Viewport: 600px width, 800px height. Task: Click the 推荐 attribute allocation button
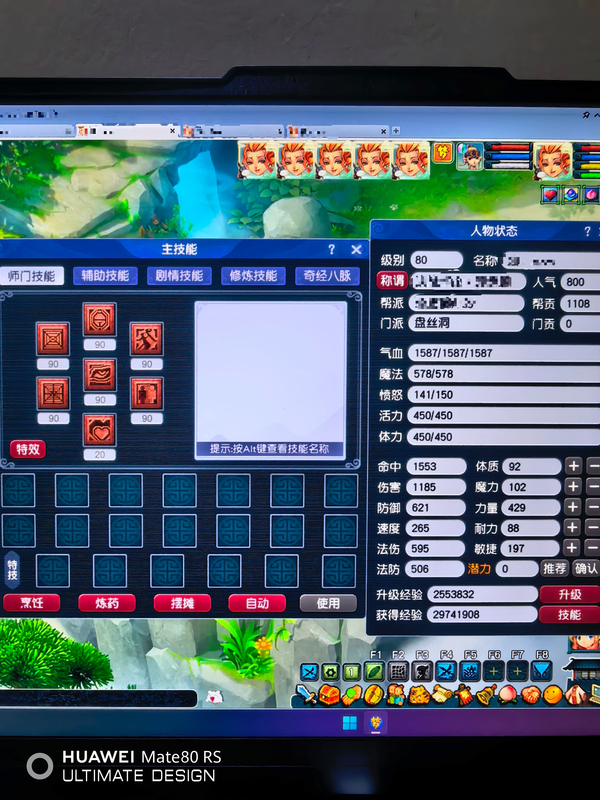click(x=554, y=568)
